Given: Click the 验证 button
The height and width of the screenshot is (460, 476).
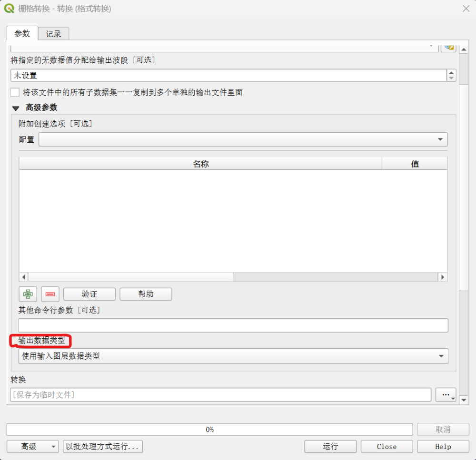Looking at the screenshot, I should tap(89, 294).
